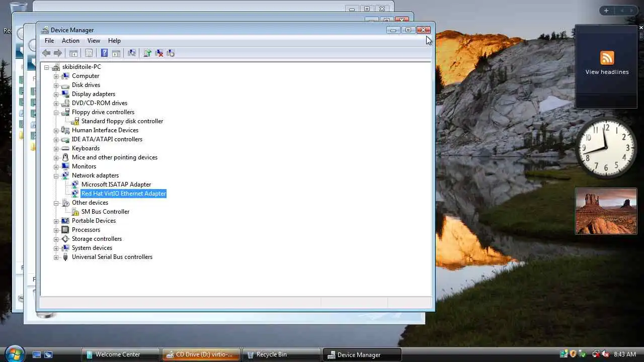This screenshot has height=362, width=644.
Task: Toggle the Show/Hide Console Tree toolbar icon
Action: pyautogui.click(x=73, y=53)
